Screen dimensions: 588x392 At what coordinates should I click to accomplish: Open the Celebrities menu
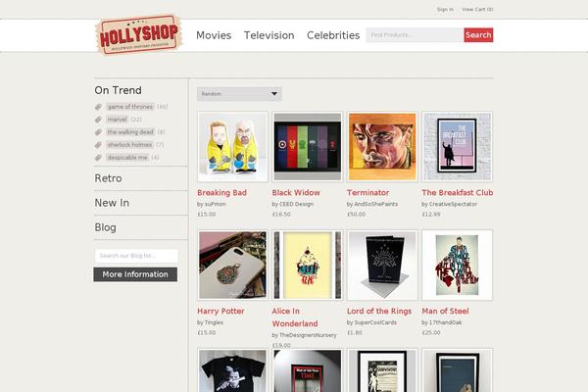pyautogui.click(x=333, y=35)
